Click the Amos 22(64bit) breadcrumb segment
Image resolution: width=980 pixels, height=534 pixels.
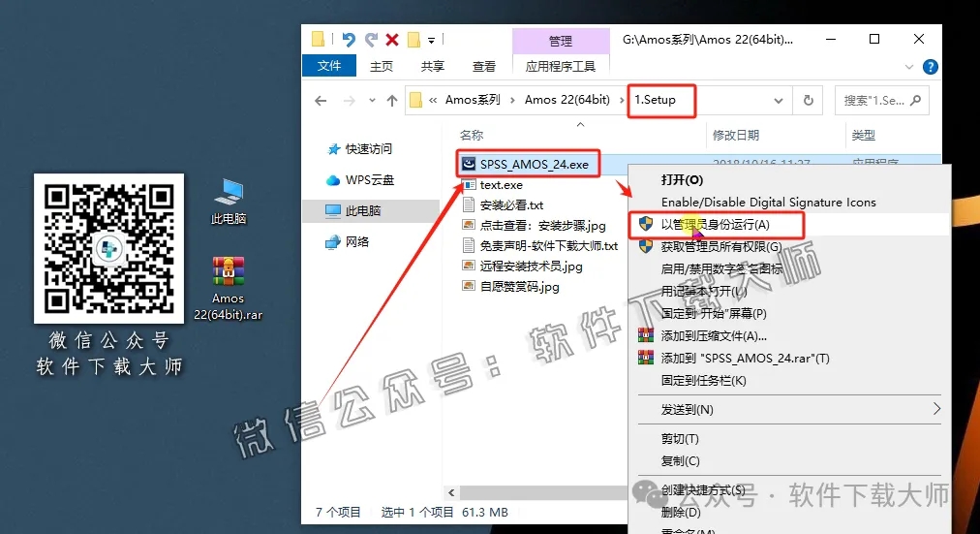567,100
